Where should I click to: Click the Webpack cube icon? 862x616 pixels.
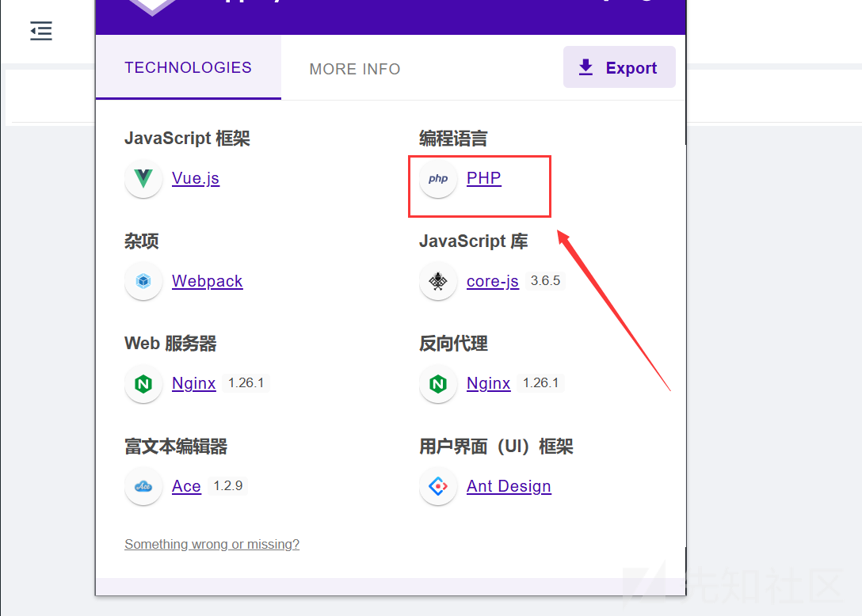pos(143,281)
